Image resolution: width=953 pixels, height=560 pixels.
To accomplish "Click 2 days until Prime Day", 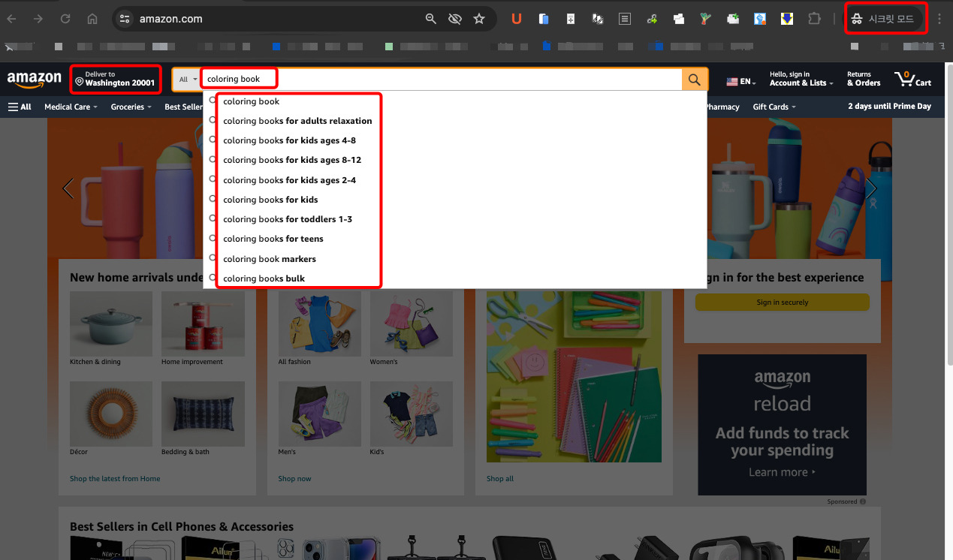I will 889,107.
